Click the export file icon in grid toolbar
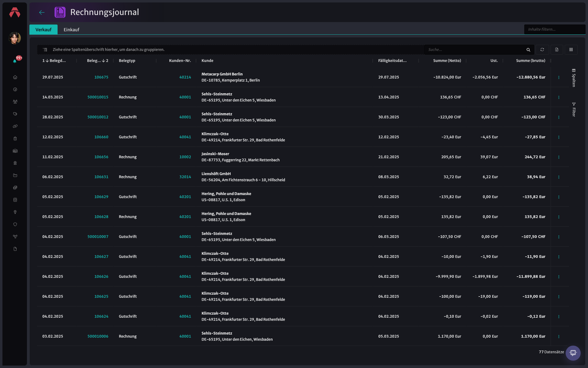The height and width of the screenshot is (368, 588). pyautogui.click(x=557, y=50)
